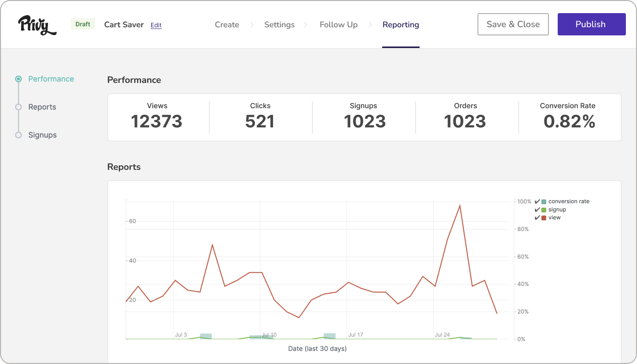This screenshot has width=637, height=364.
Task: Click the Reports section heading
Action: coord(124,167)
